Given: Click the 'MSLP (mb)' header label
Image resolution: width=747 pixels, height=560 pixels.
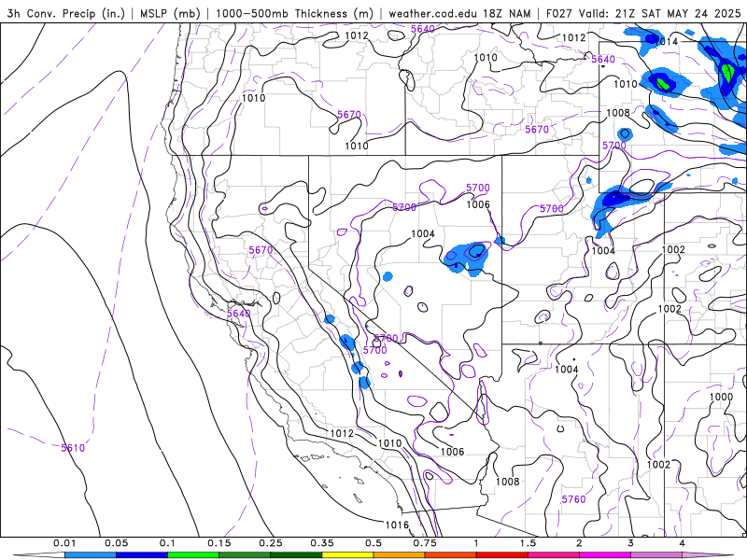Looking at the screenshot, I should [x=170, y=13].
